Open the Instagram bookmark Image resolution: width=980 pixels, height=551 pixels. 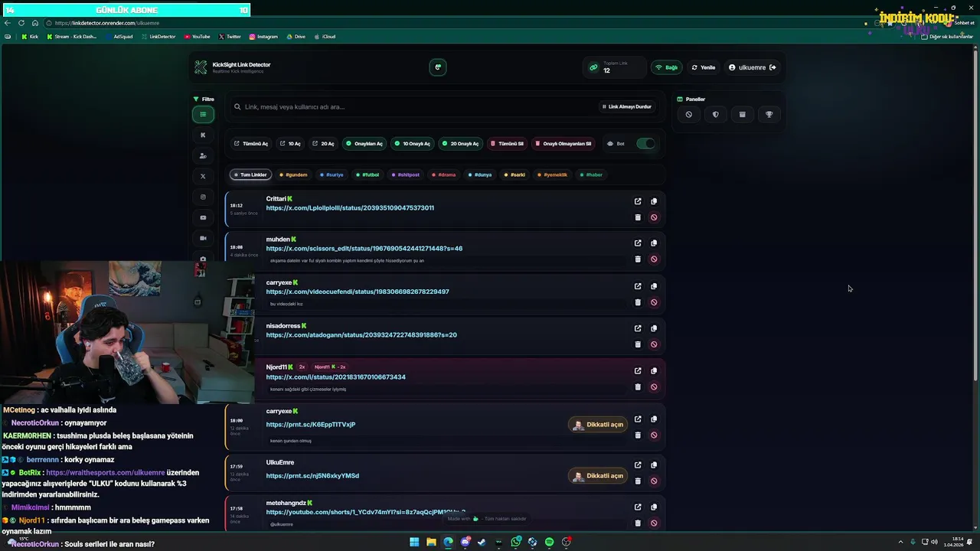pyautogui.click(x=263, y=37)
